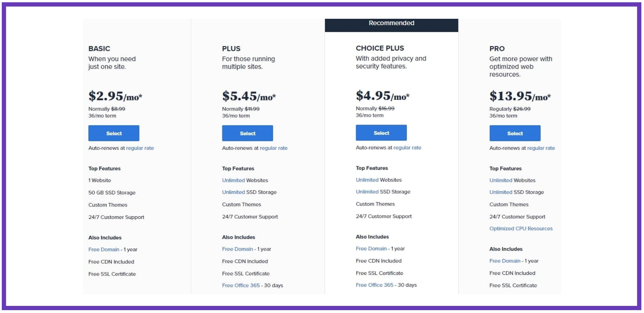Open Free Domain link in PRO plan
Image resolution: width=644 pixels, height=313 pixels.
pyautogui.click(x=505, y=261)
